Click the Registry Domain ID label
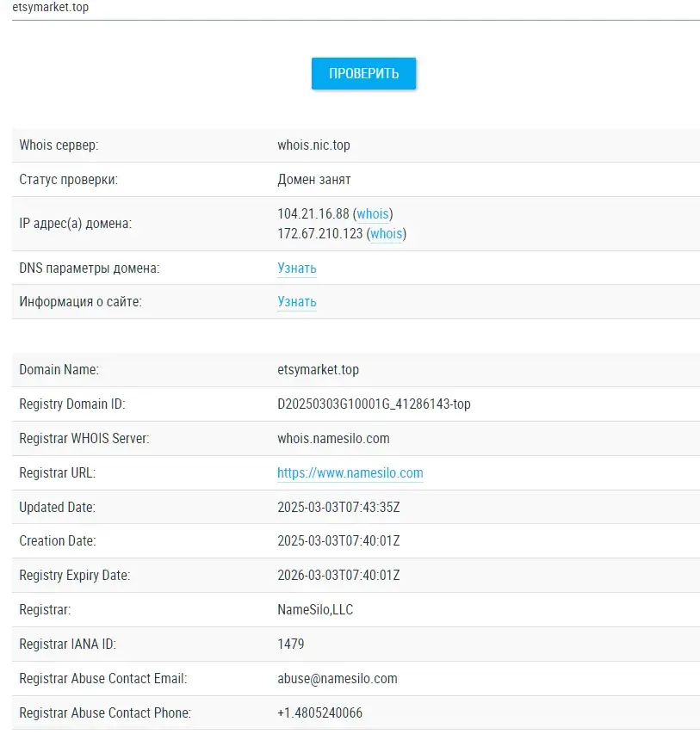The image size is (700, 734). point(72,404)
